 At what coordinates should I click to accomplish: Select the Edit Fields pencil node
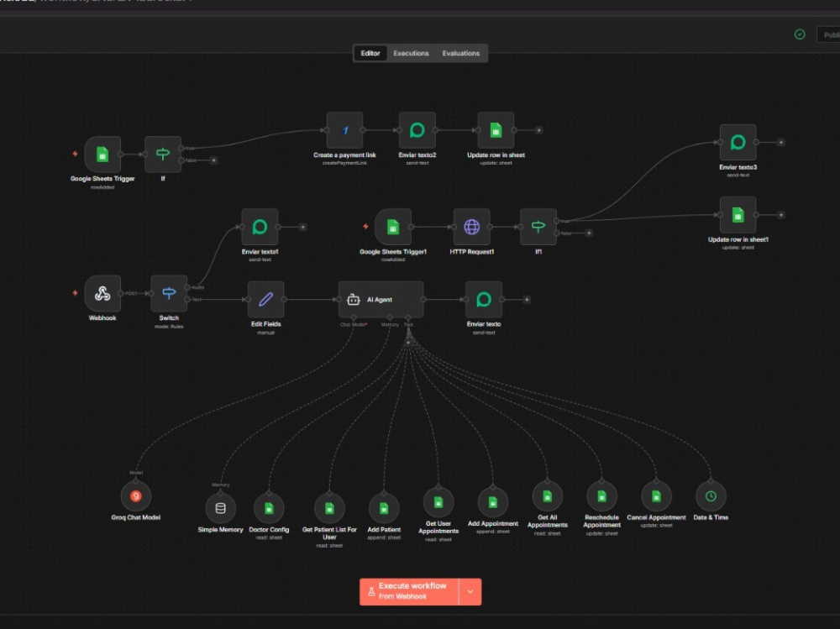pyautogui.click(x=265, y=300)
